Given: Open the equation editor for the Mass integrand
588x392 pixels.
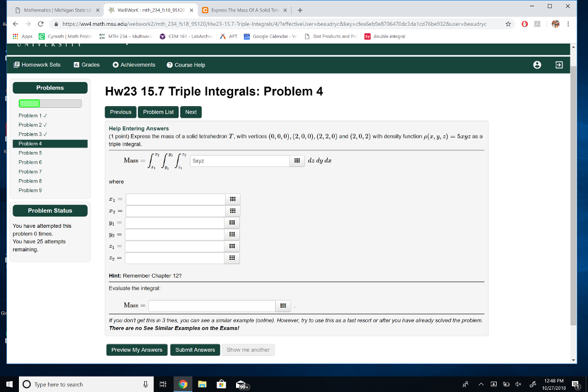Looking at the screenshot, I should [x=297, y=161].
